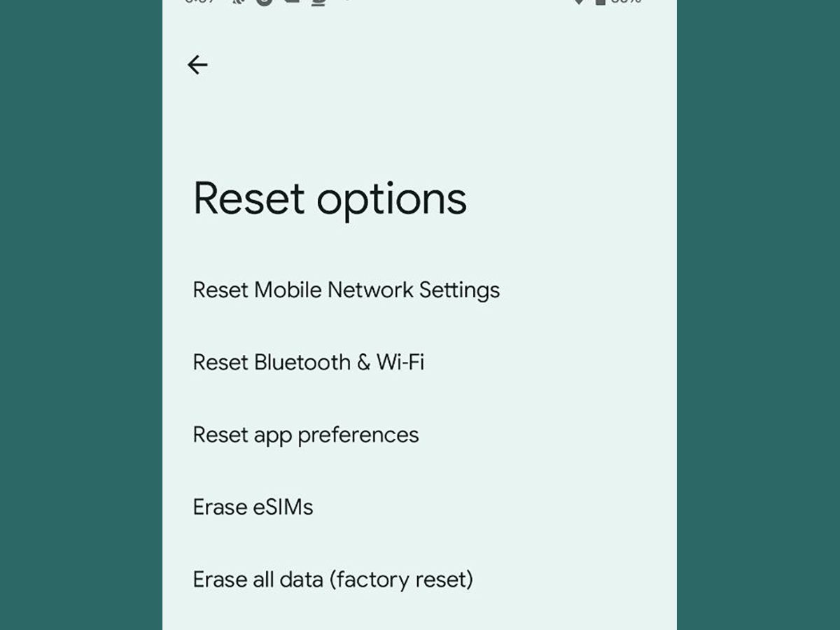Tap the underlined notification icon in status bar
Viewport: 840px width, 630px height.
[318, 2]
